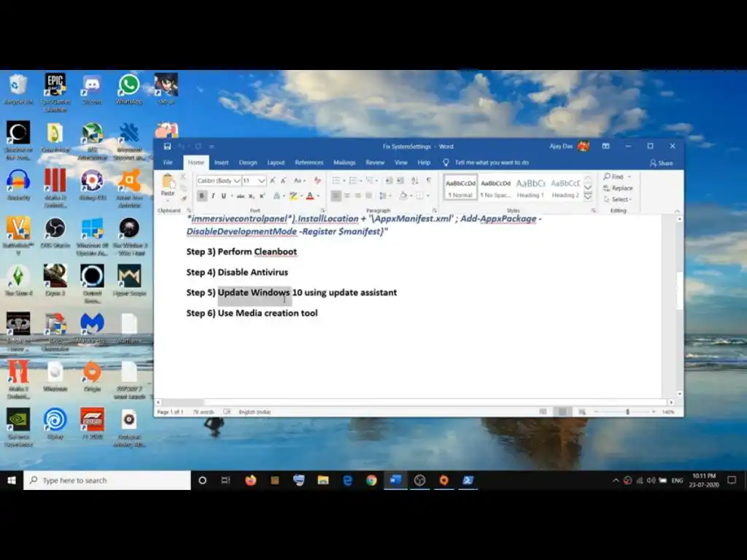Switch to the Insert tab
The height and width of the screenshot is (560, 747).
(x=222, y=163)
